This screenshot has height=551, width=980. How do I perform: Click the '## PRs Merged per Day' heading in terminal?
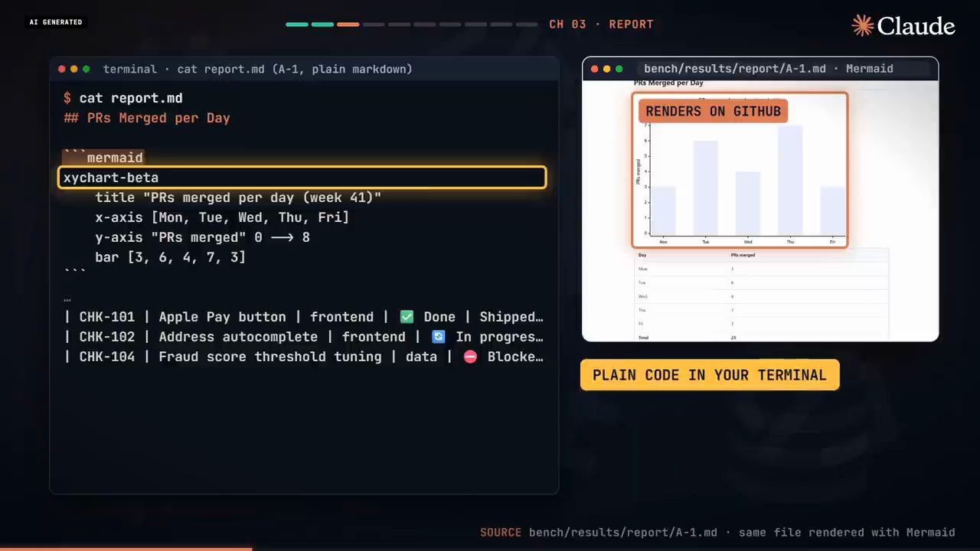(147, 118)
